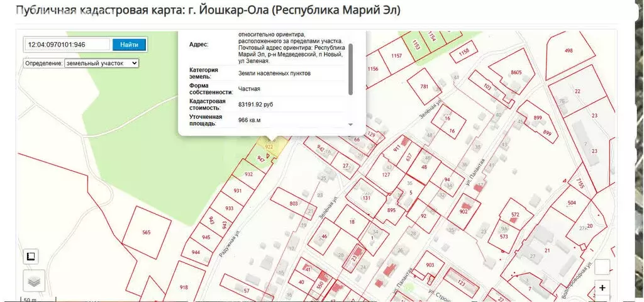This screenshot has height=302, width=644.
Task: Click parcel 573 on the map
Action: (x=504, y=237)
